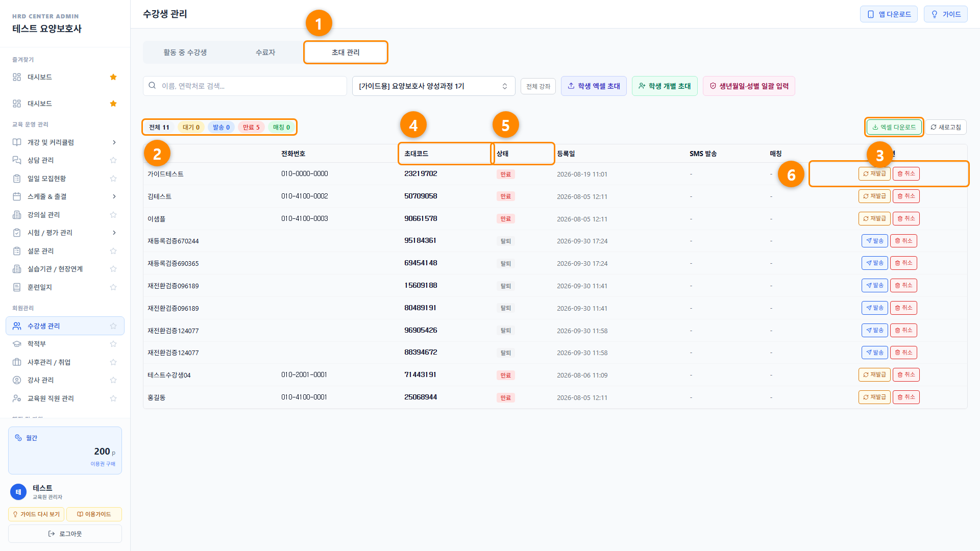Click 재발급 for 홍길동 row

tap(874, 397)
